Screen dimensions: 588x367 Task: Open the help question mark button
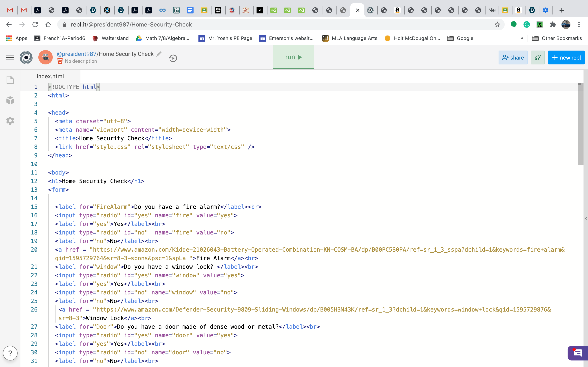click(x=10, y=353)
